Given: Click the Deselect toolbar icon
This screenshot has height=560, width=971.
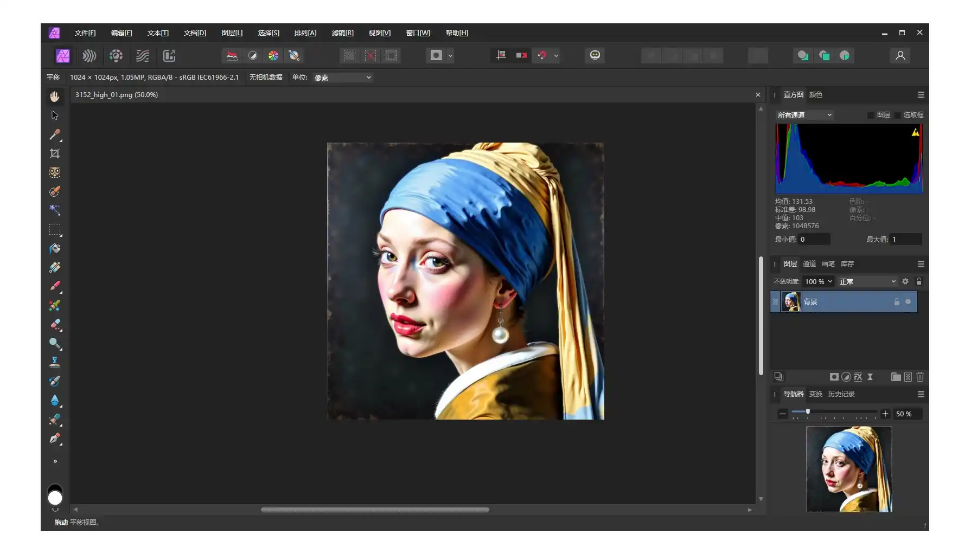Looking at the screenshot, I should [x=370, y=55].
